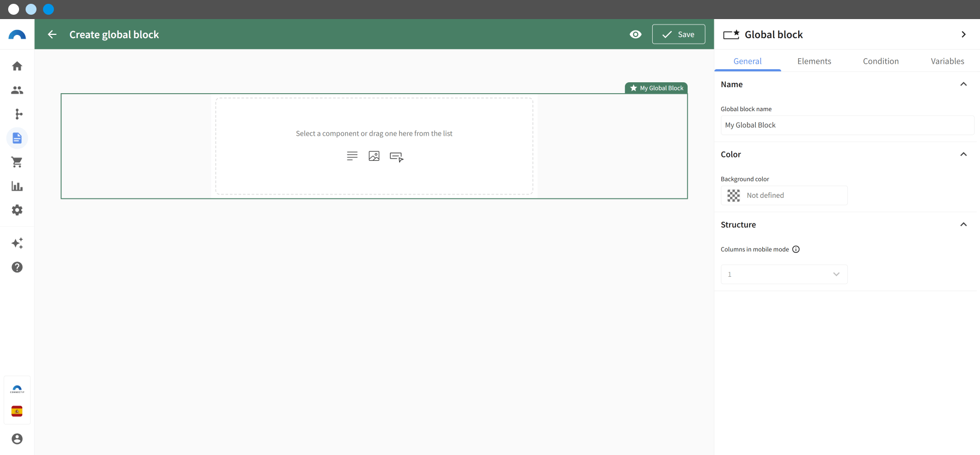
Task: Open the Home icon in sidebar
Action: point(17,66)
